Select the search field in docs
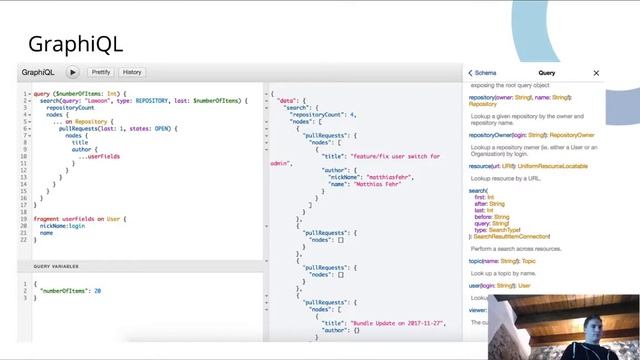The image size is (640, 360). (x=477, y=191)
